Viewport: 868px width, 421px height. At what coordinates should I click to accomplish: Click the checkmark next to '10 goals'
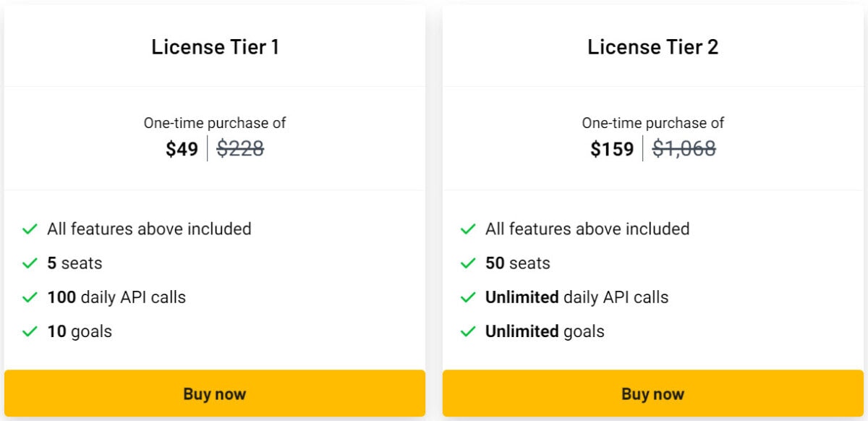point(29,331)
